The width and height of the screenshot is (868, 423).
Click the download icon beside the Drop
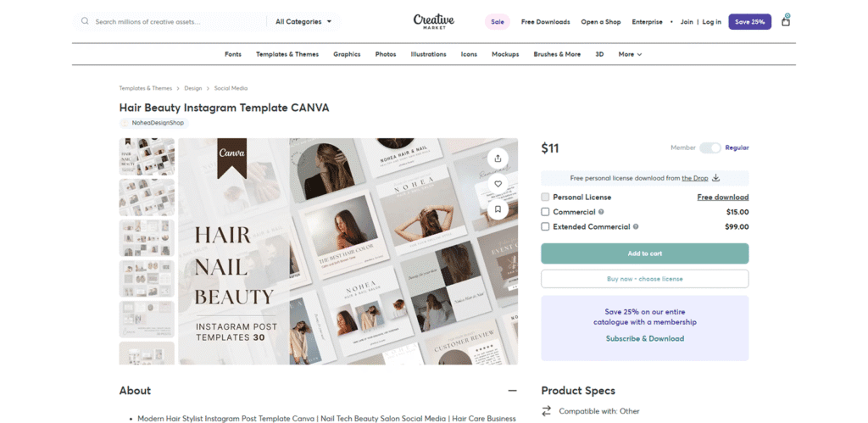pos(715,178)
